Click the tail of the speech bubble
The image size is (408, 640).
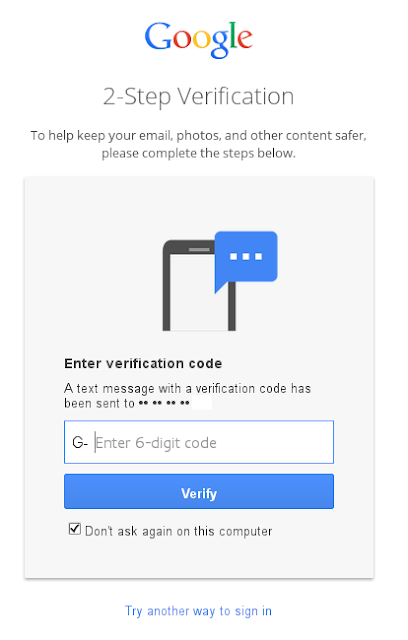point(221,287)
